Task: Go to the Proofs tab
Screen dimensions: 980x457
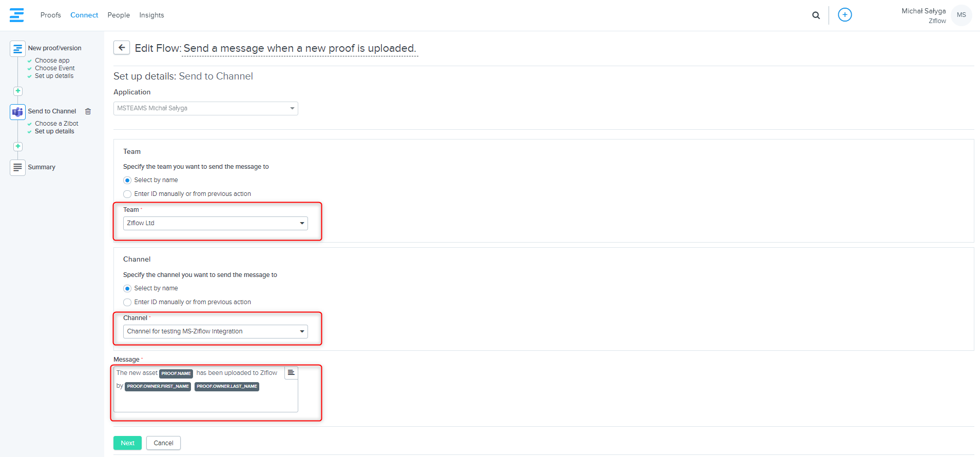Action: pyautogui.click(x=50, y=15)
